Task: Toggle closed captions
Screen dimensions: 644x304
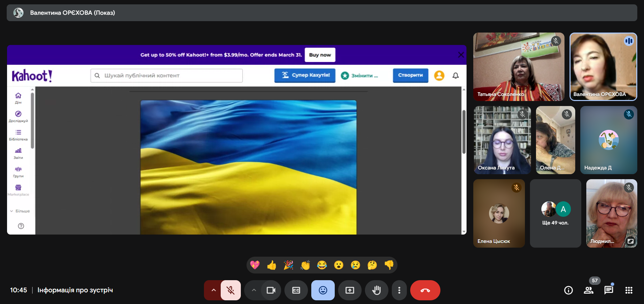Action: tap(296, 290)
